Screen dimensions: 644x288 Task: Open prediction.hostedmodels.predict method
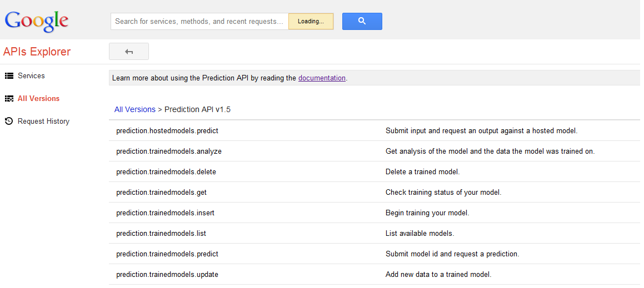[x=167, y=131]
